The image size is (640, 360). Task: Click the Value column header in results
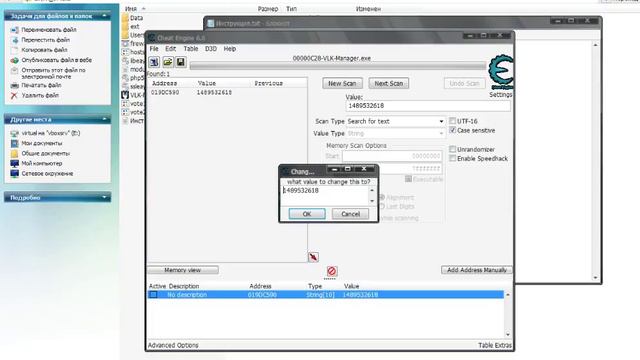[207, 83]
